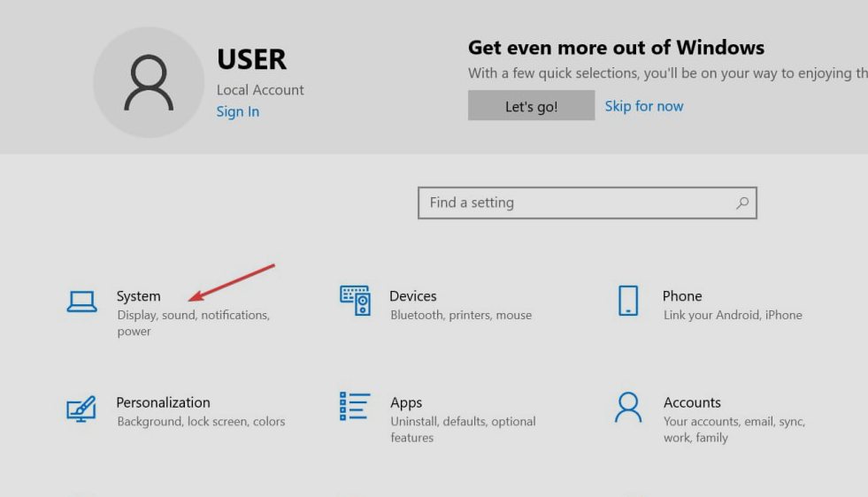Click the USER account name

pyautogui.click(x=252, y=59)
